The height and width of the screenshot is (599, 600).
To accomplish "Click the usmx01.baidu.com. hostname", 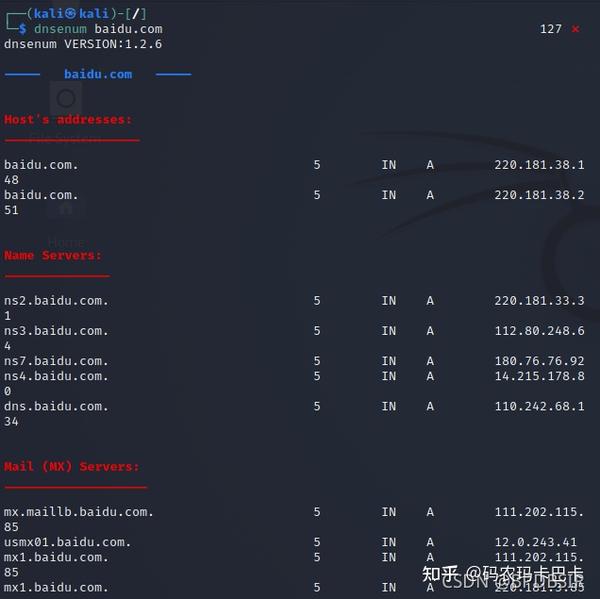I will click(x=68, y=542).
